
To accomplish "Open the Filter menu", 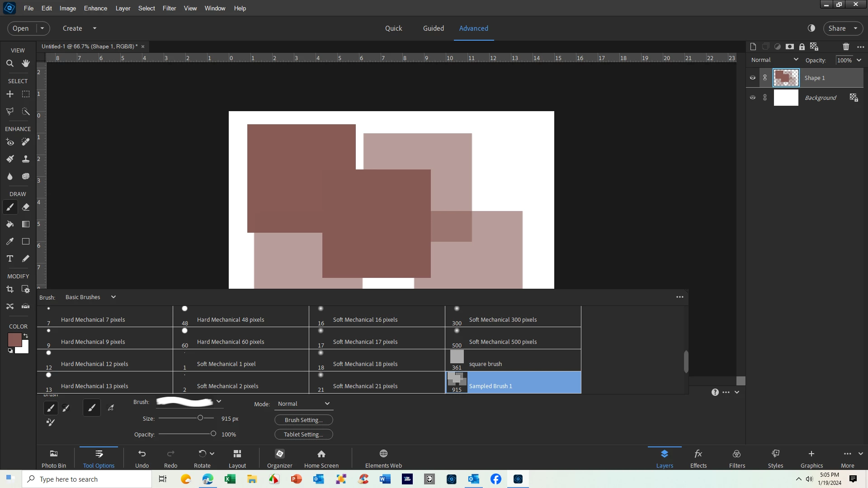I will pyautogui.click(x=169, y=8).
